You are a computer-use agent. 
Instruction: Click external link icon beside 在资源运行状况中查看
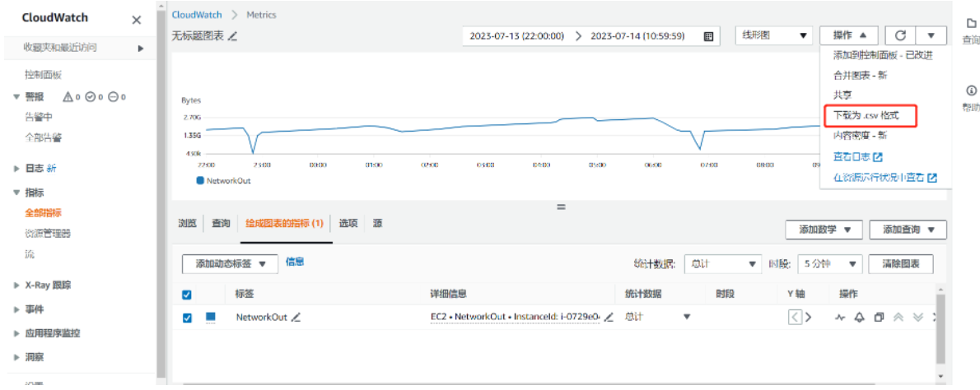coord(932,177)
